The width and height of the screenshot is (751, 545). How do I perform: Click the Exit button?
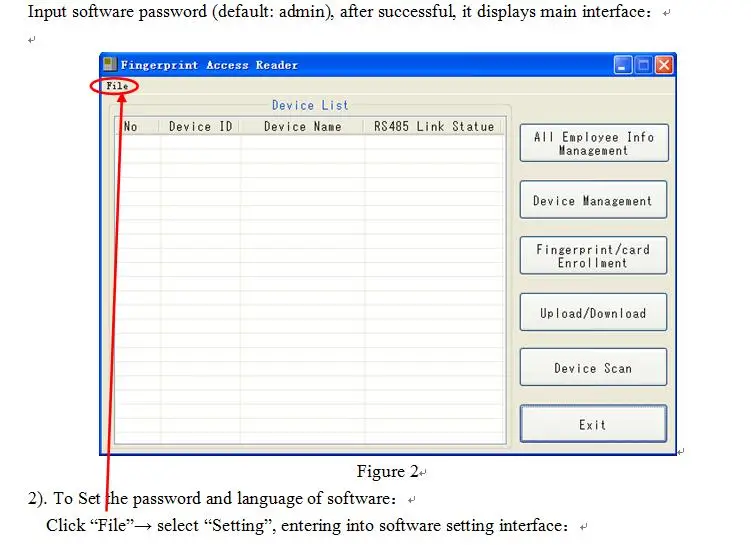tap(593, 424)
